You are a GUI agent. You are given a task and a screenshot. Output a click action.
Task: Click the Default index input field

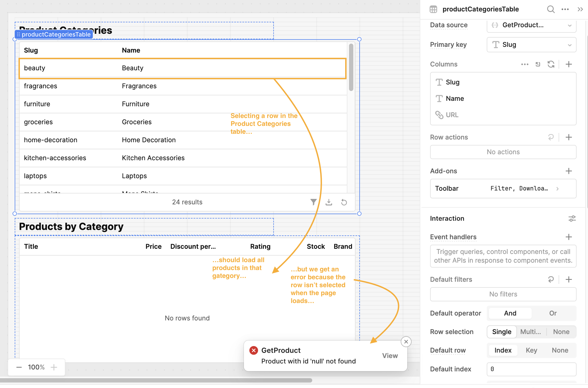[x=531, y=369]
